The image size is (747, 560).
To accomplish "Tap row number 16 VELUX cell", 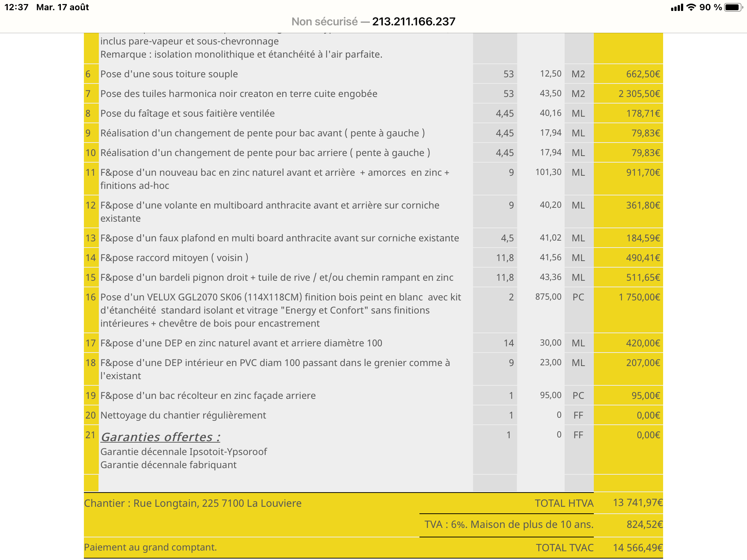I will pos(90,297).
